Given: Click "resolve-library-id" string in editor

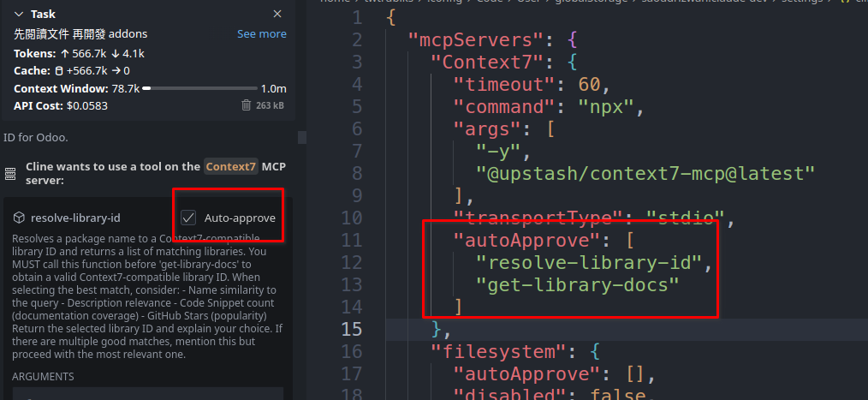Looking at the screenshot, I should point(590,262).
